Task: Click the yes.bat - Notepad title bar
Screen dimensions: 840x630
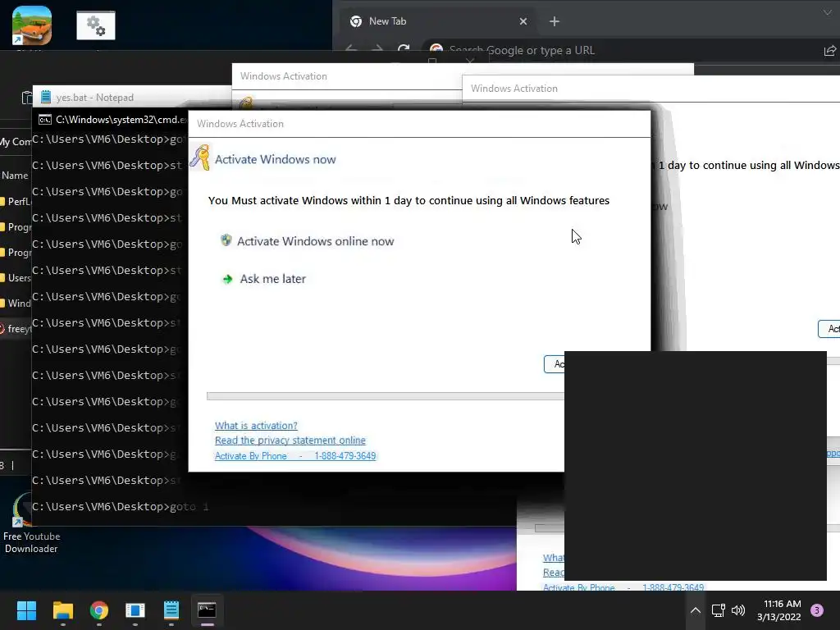Action: click(132, 98)
